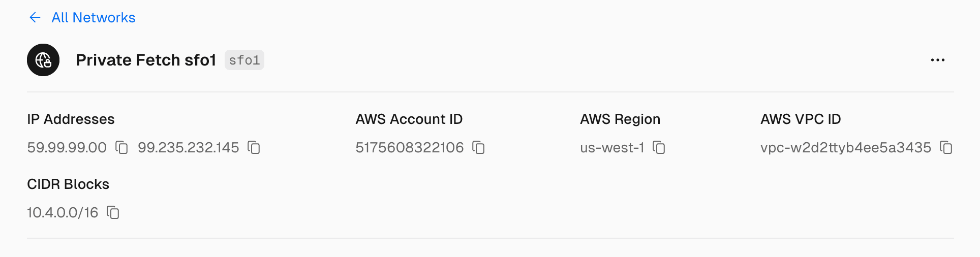Viewport: 980px width, 257px height.
Task: Open the three-dot more options menu
Action: [937, 60]
